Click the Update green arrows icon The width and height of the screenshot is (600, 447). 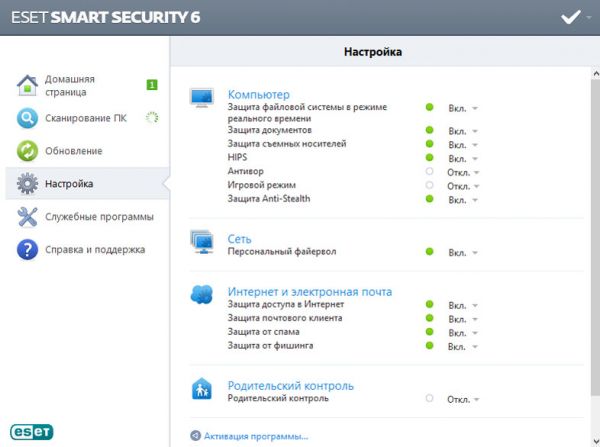(x=28, y=151)
